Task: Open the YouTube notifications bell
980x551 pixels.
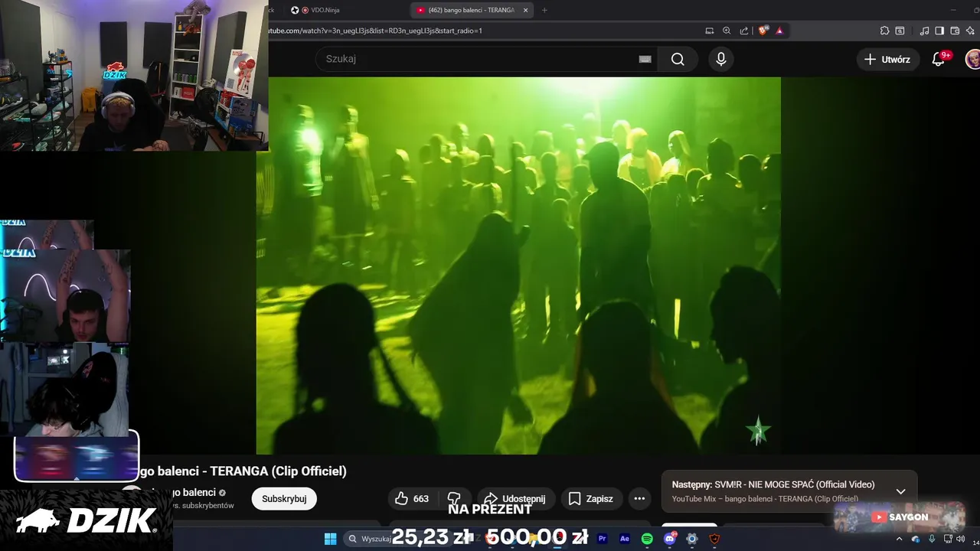Action: coord(939,59)
